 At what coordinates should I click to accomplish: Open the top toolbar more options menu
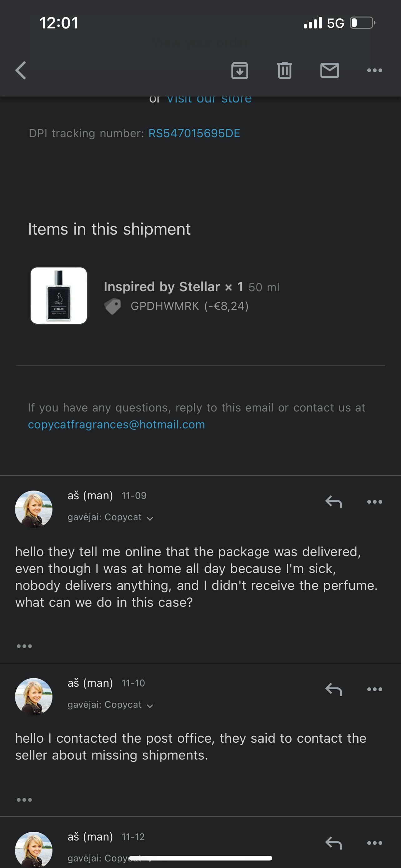point(374,70)
